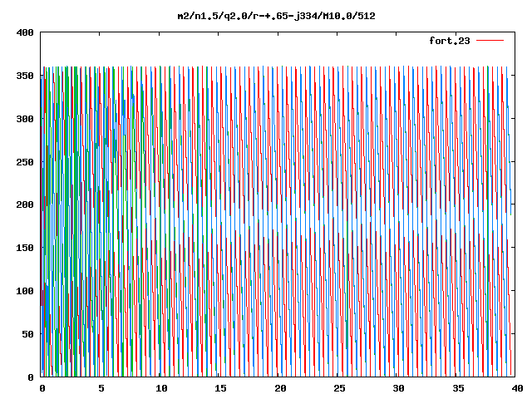This screenshot has width=532, height=399.
Task: Click y-axis label 250
Action: click(x=25, y=162)
